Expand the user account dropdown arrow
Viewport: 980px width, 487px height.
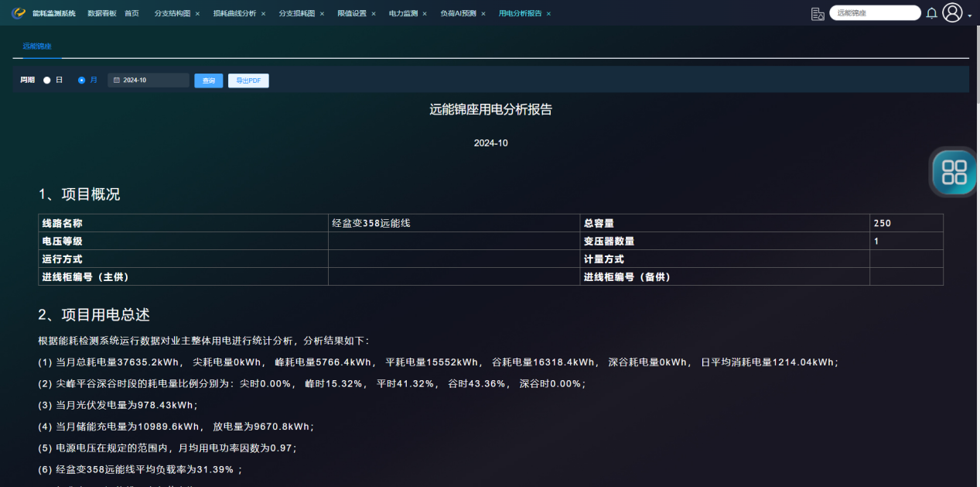pyautogui.click(x=970, y=16)
